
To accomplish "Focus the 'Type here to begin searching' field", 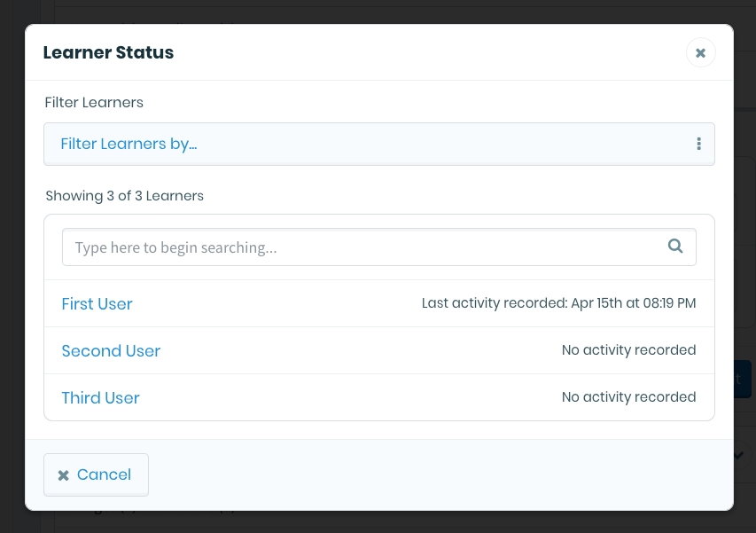I will [x=363, y=247].
